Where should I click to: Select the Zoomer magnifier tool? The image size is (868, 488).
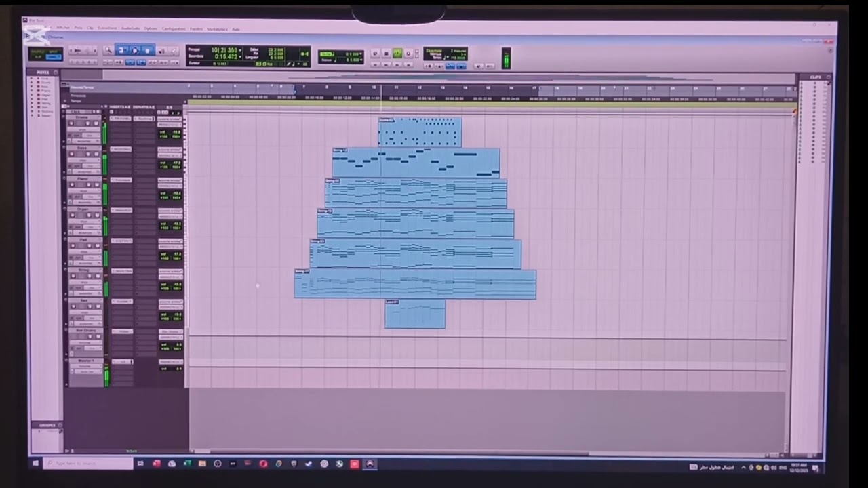[x=108, y=50]
